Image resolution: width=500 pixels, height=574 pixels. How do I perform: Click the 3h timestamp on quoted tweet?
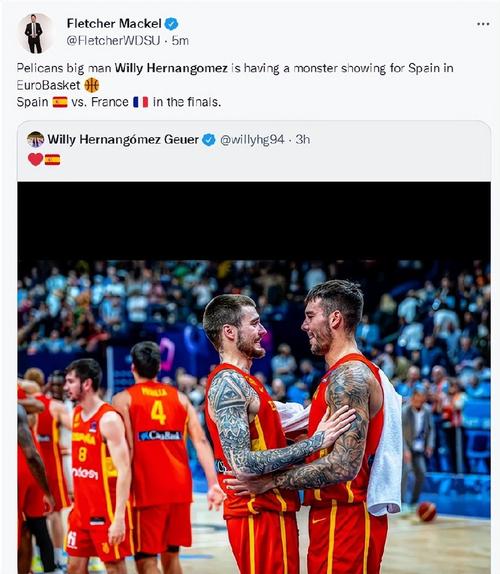[x=303, y=139]
